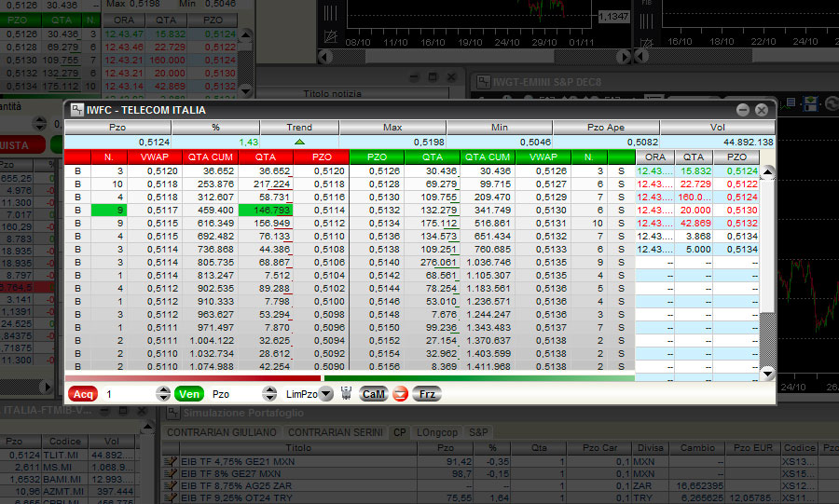
Task: Click the quantity input field showing 1
Action: [129, 394]
